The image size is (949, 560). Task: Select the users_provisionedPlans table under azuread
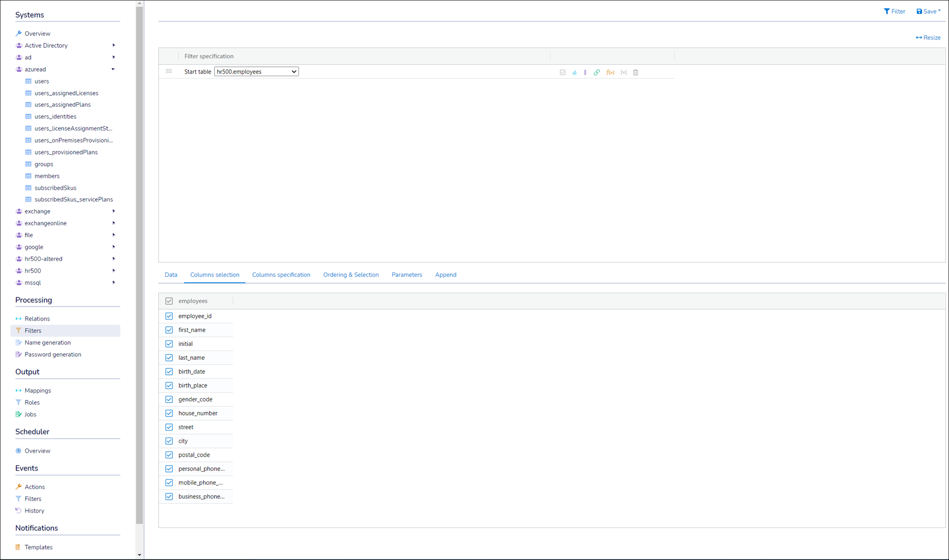point(66,152)
